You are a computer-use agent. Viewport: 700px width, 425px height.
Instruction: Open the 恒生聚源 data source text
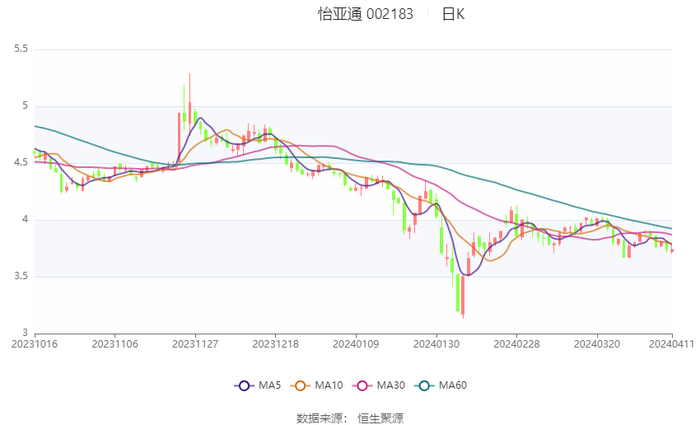click(380, 417)
